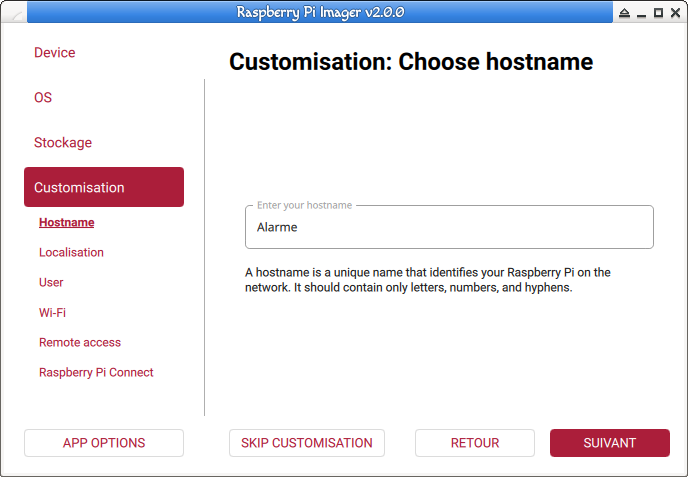This screenshot has height=477, width=688.
Task: Jump to Localisation settings
Action: click(71, 252)
